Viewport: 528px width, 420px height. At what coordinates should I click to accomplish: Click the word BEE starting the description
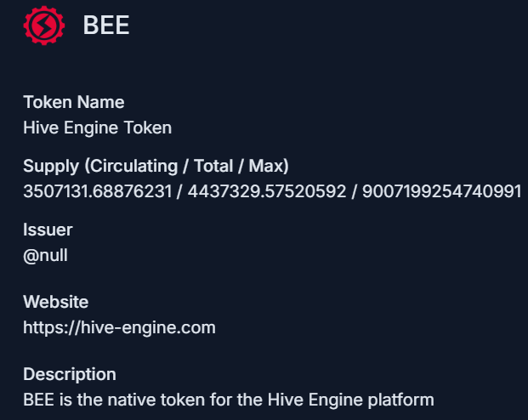(39, 399)
